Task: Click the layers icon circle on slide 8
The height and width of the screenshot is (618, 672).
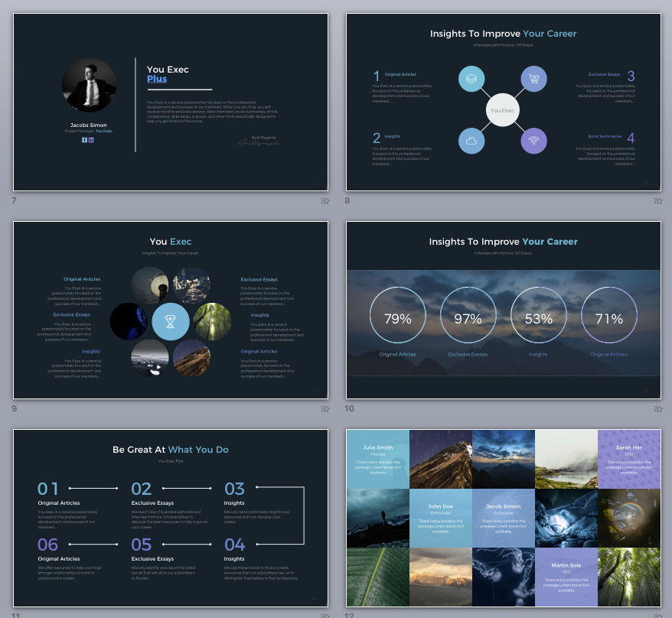Action: coord(471,79)
